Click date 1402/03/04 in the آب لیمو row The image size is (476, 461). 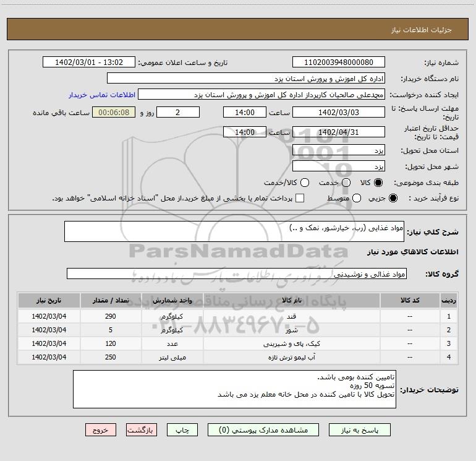tap(49, 358)
